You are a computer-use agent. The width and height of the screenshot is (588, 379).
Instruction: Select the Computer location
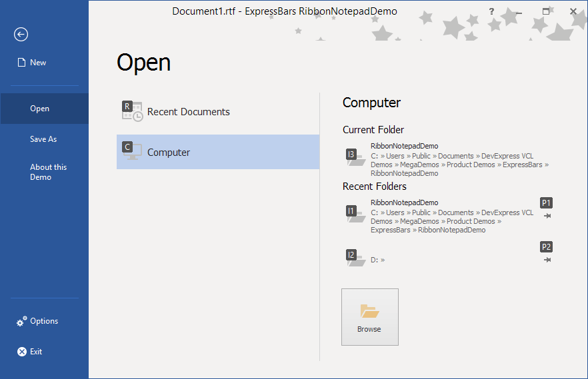[x=218, y=152]
